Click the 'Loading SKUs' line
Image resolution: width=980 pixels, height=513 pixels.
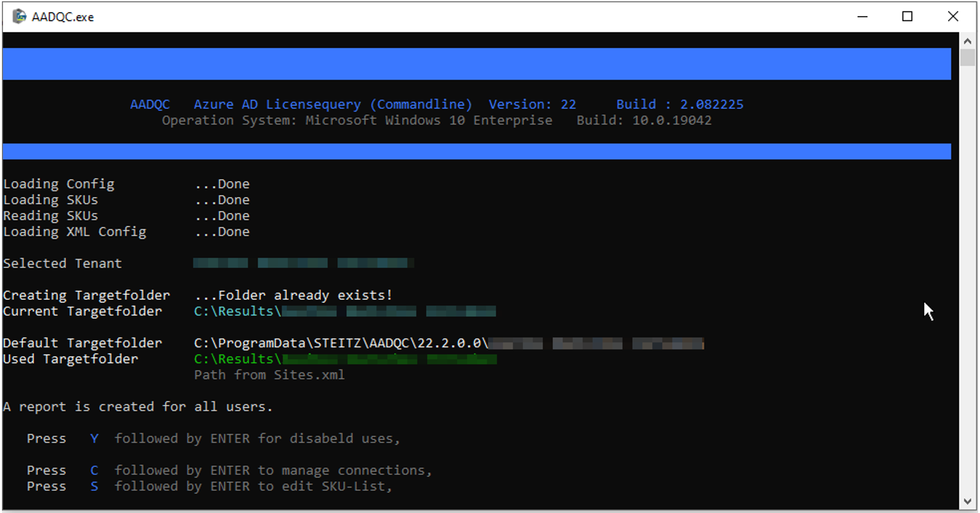coord(51,200)
